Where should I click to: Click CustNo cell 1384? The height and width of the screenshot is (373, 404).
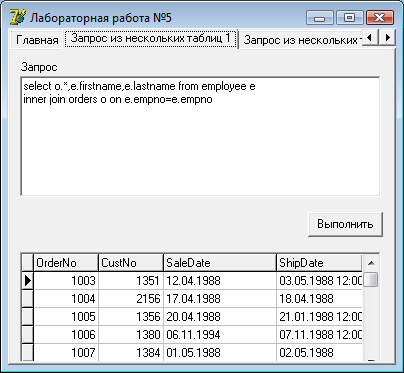(x=131, y=352)
